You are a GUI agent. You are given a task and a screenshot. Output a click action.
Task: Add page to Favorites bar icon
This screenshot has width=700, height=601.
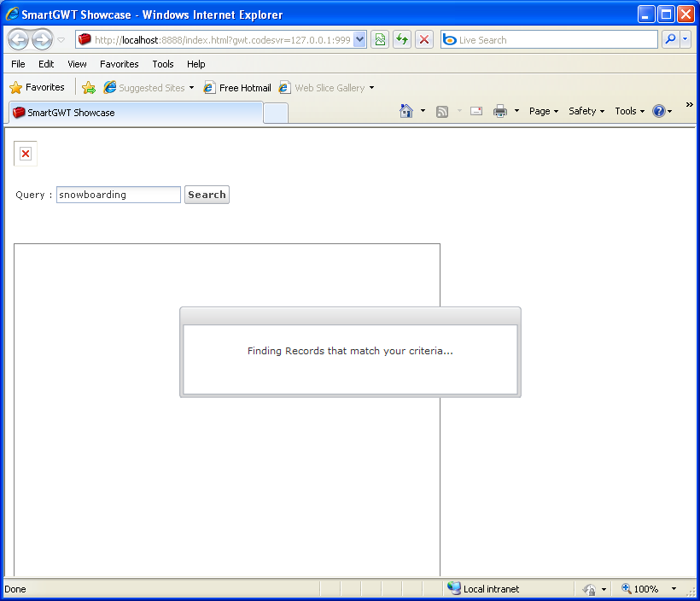[89, 88]
